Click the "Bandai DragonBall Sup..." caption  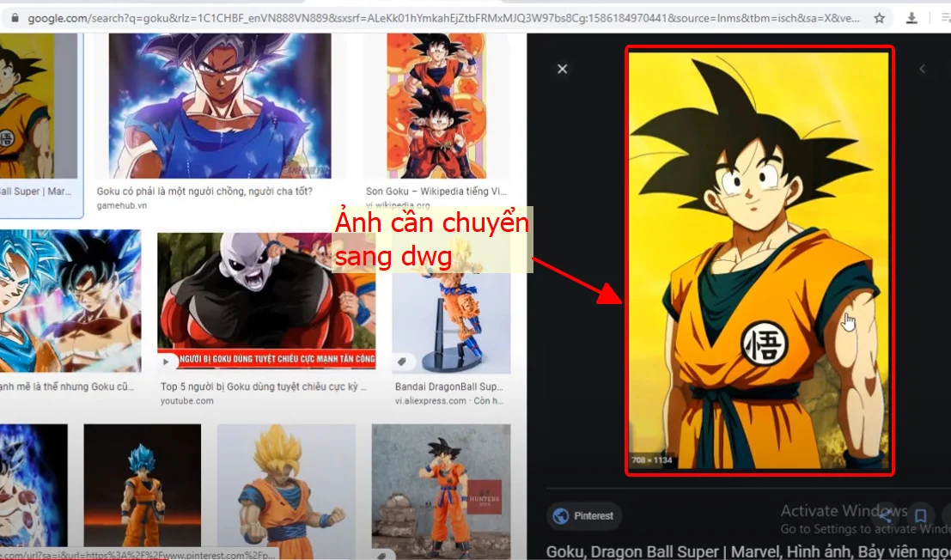point(450,387)
